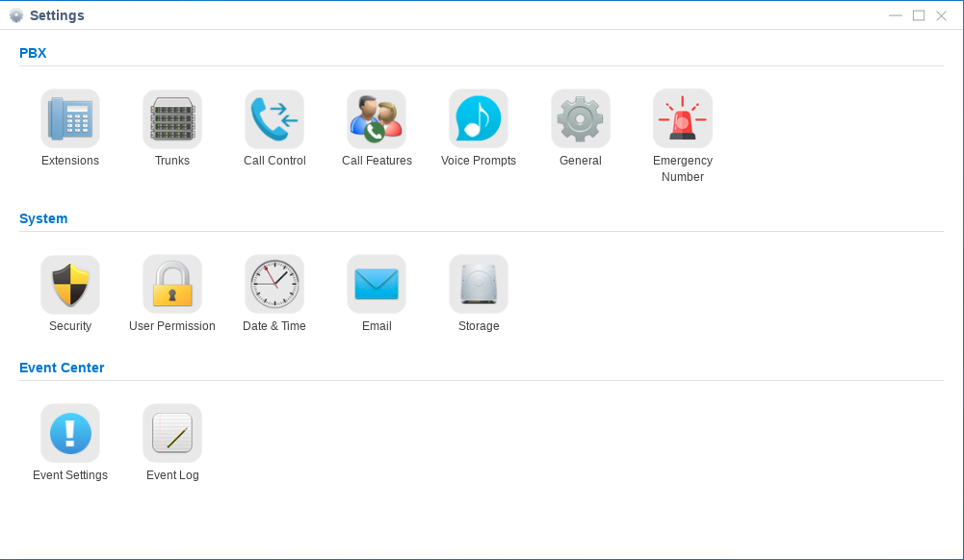Screen dimensions: 964x560
Task: Open the Voice Prompts music note icon
Action: coord(479,118)
